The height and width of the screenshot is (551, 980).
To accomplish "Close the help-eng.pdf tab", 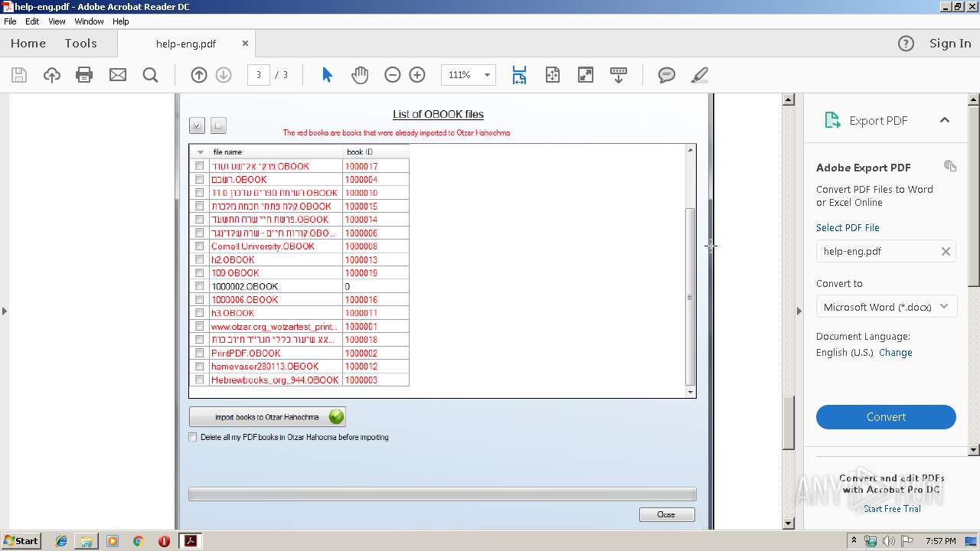I will point(245,44).
